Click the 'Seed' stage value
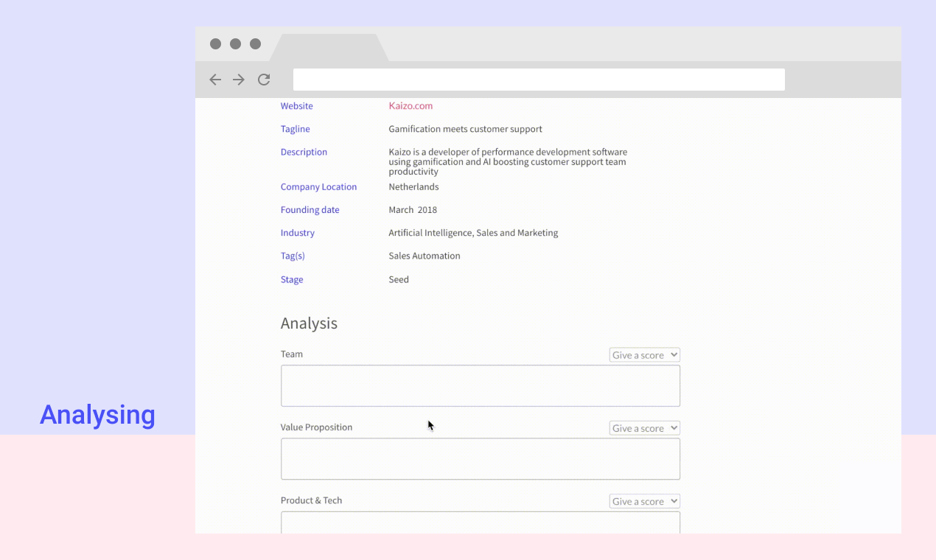Image resolution: width=936 pixels, height=560 pixels. point(399,280)
